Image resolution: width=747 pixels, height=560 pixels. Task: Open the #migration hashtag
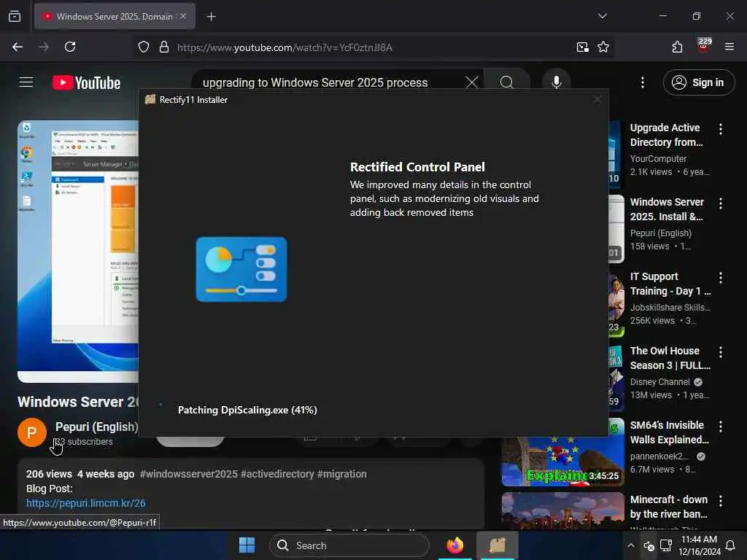point(342,474)
